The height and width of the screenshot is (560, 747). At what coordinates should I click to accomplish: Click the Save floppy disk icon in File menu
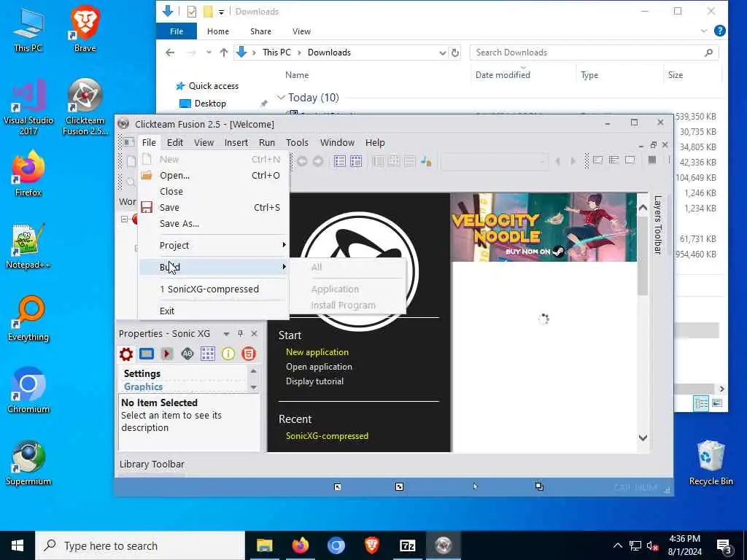[x=147, y=207]
